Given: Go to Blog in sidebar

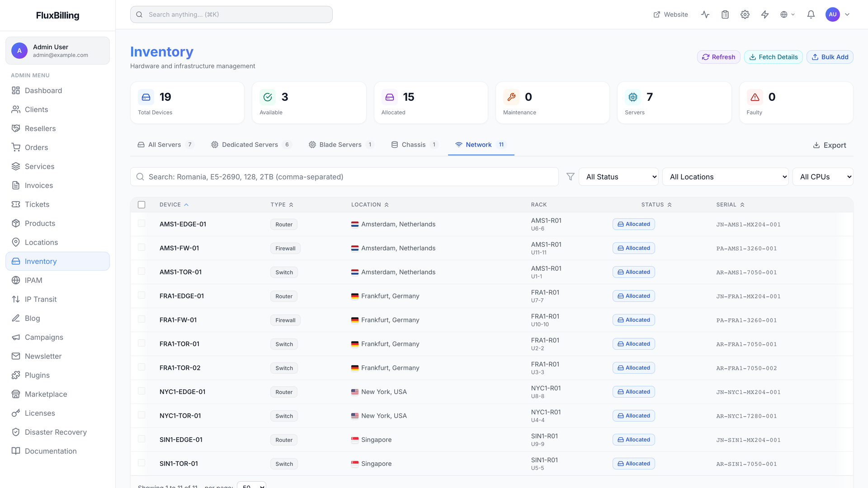Looking at the screenshot, I should pyautogui.click(x=57, y=318).
